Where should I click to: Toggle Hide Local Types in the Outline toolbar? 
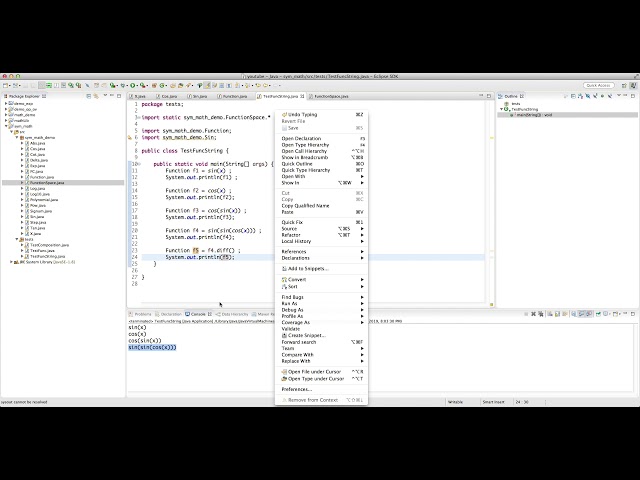pos(609,96)
